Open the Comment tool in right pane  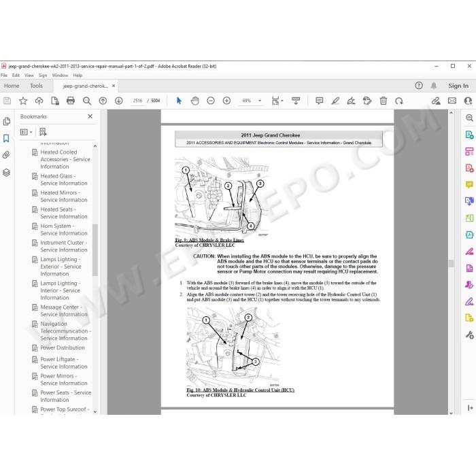pos(469,184)
